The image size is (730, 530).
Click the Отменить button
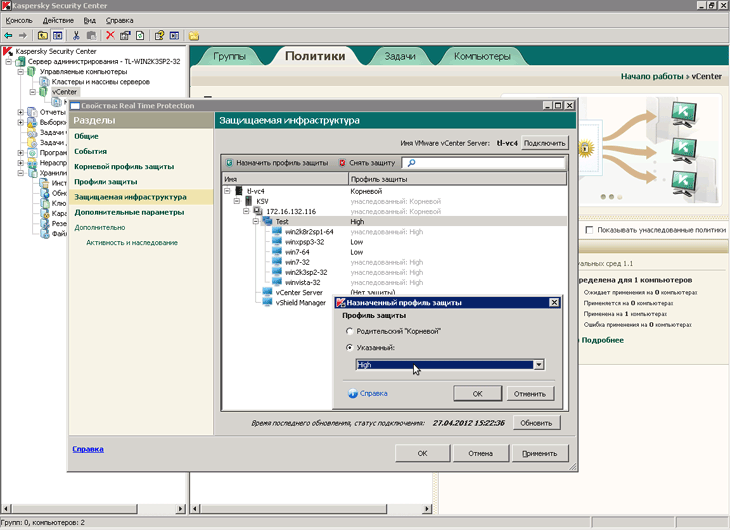click(x=530, y=394)
